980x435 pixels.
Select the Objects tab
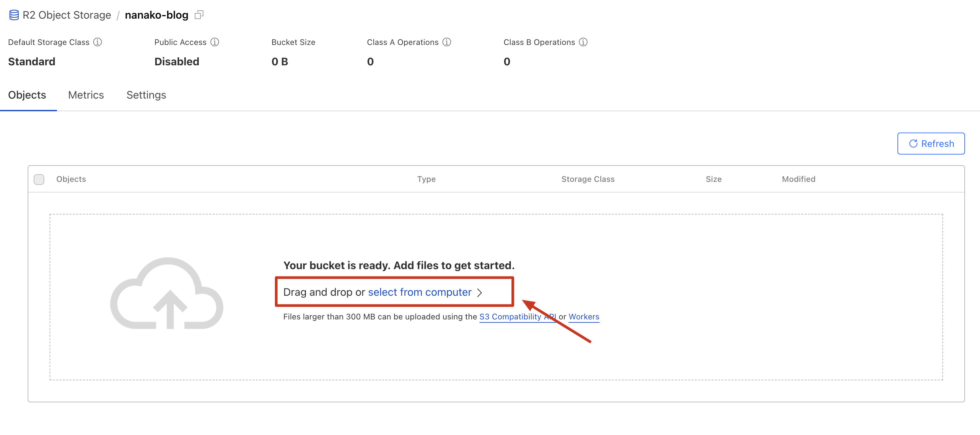[27, 95]
